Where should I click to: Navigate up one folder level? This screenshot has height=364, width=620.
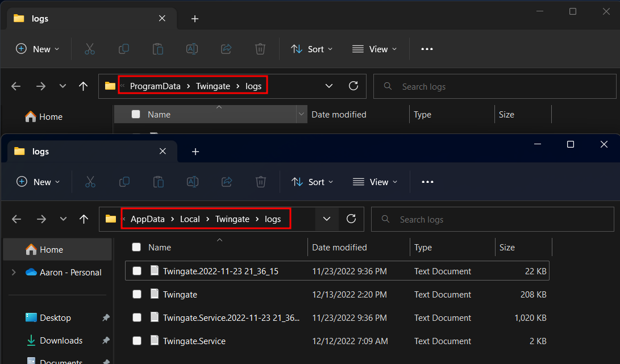(x=83, y=219)
